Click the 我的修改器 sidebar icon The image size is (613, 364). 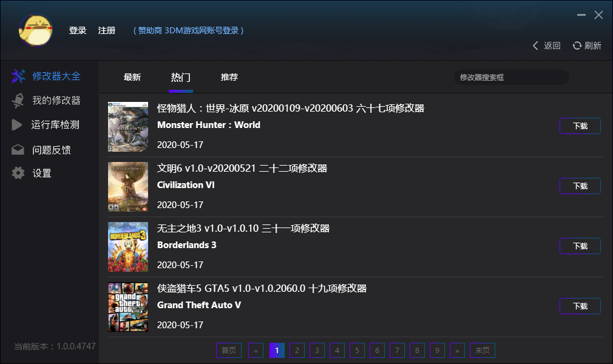(18, 101)
